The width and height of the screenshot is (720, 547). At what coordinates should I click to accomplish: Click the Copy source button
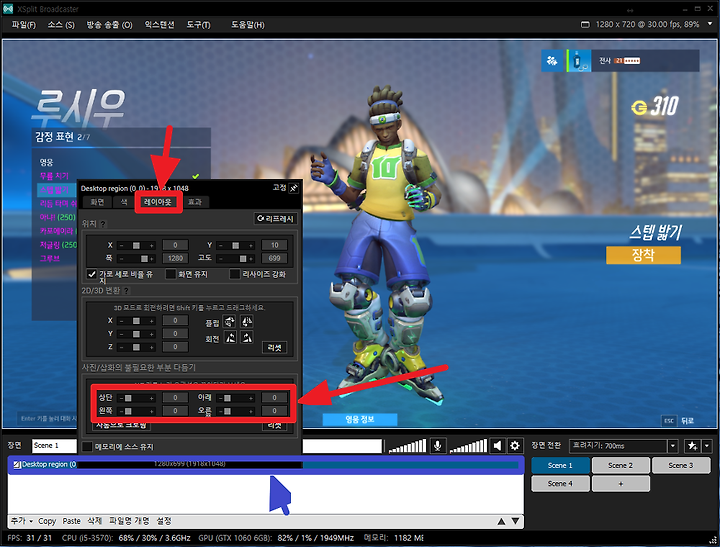47,521
